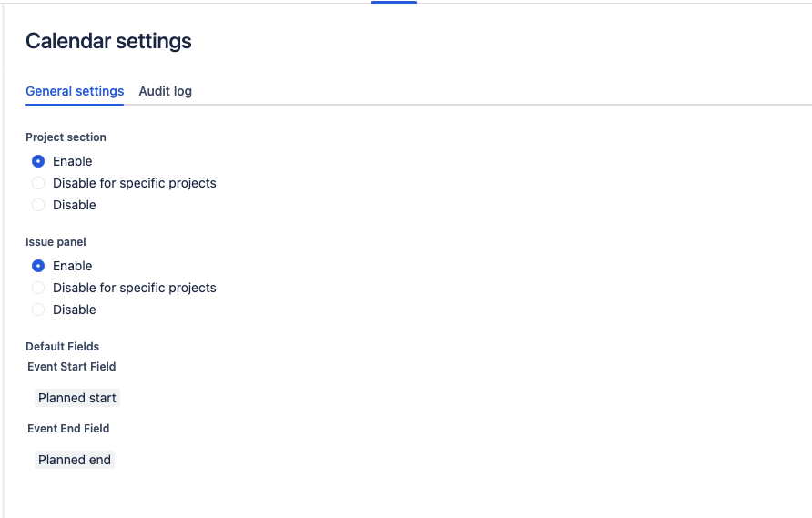The height and width of the screenshot is (518, 812).
Task: Click the Issue panel label
Action: pos(56,242)
